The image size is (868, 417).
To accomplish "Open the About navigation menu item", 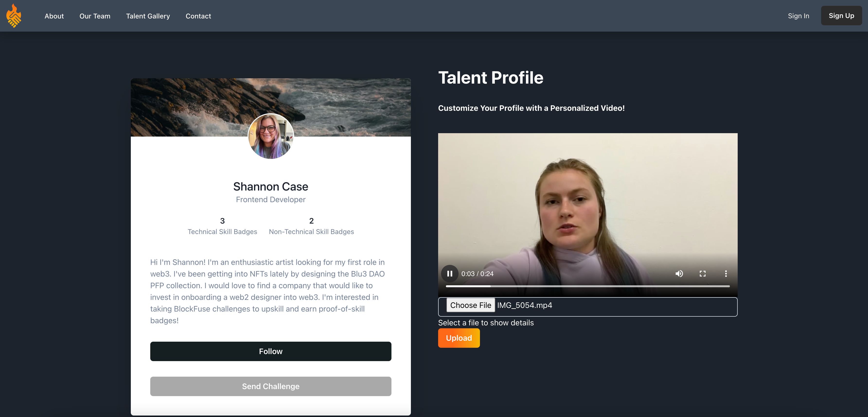I will pyautogui.click(x=54, y=16).
